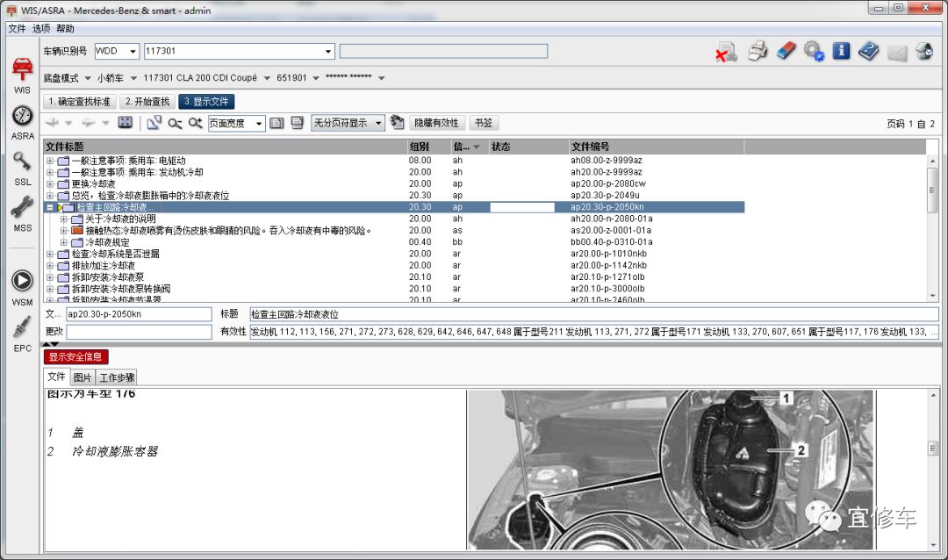Click the red 显示安全信息 button
Image resolution: width=948 pixels, height=560 pixels.
point(75,357)
